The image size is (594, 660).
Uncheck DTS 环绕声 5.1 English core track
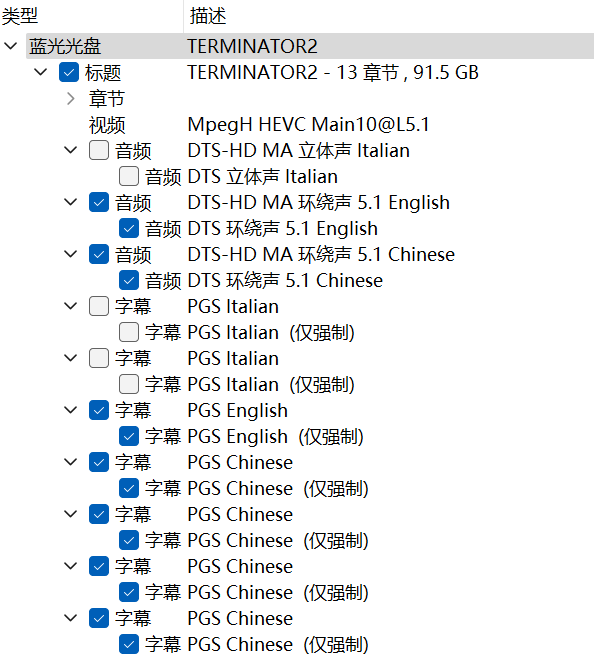tap(129, 228)
